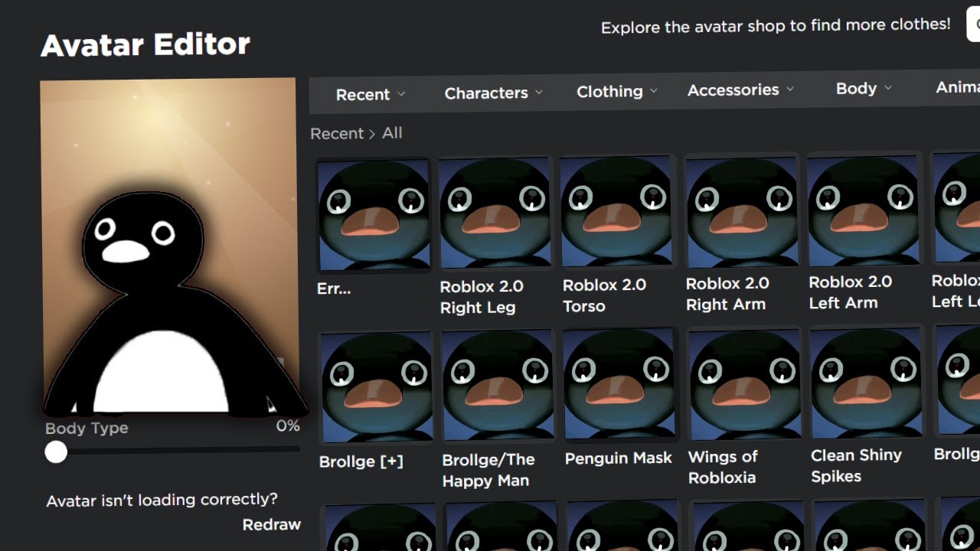Select the Roblox 2.0 Right Leg thumbnail
This screenshot has width=980, height=551.
coord(495,212)
